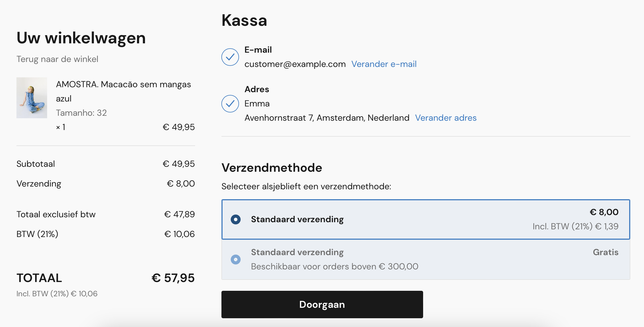The width and height of the screenshot is (644, 327).
Task: Select the € 8,00 Standaard verzending radio
Action: pos(236,219)
